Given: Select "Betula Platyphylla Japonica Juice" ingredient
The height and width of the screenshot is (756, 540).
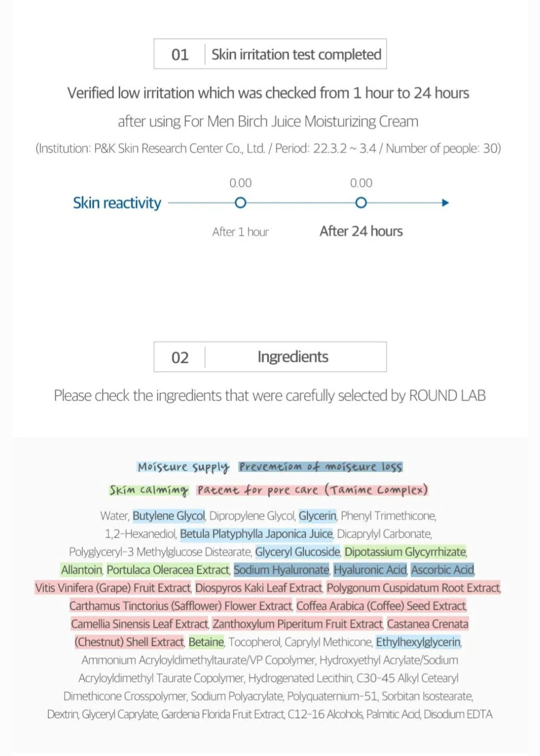Looking at the screenshot, I should point(256,534).
